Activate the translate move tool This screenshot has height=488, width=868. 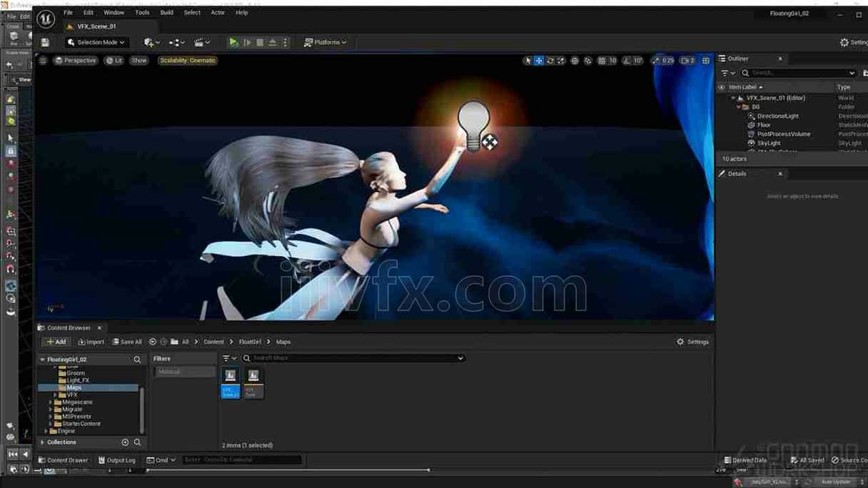[539, 61]
